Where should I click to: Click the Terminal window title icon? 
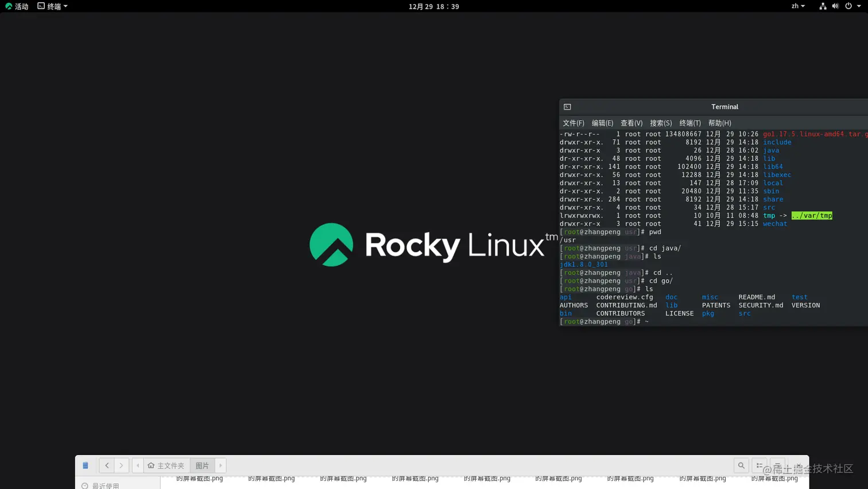(567, 107)
